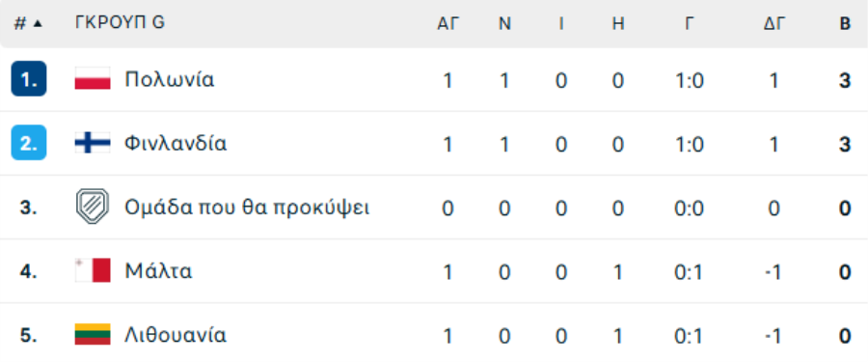Click the Γ goals column header
The width and height of the screenshot is (868, 362).
coord(690,24)
